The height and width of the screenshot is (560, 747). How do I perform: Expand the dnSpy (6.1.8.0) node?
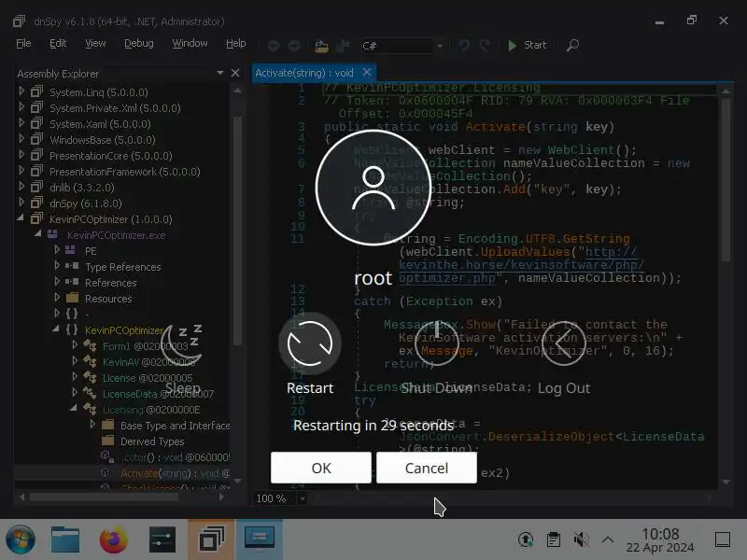coord(21,203)
